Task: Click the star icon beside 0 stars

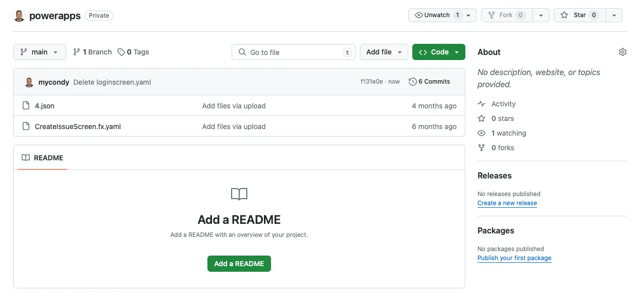Action: 481,118
